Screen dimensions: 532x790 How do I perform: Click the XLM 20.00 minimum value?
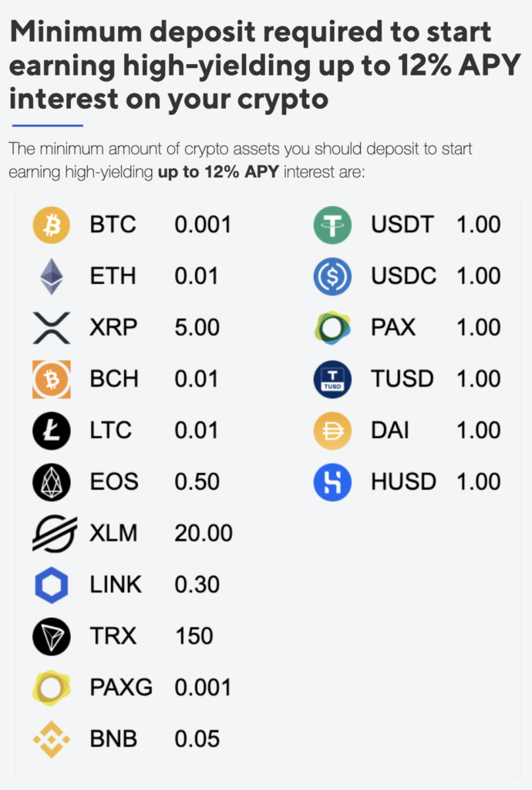pyautogui.click(x=204, y=533)
